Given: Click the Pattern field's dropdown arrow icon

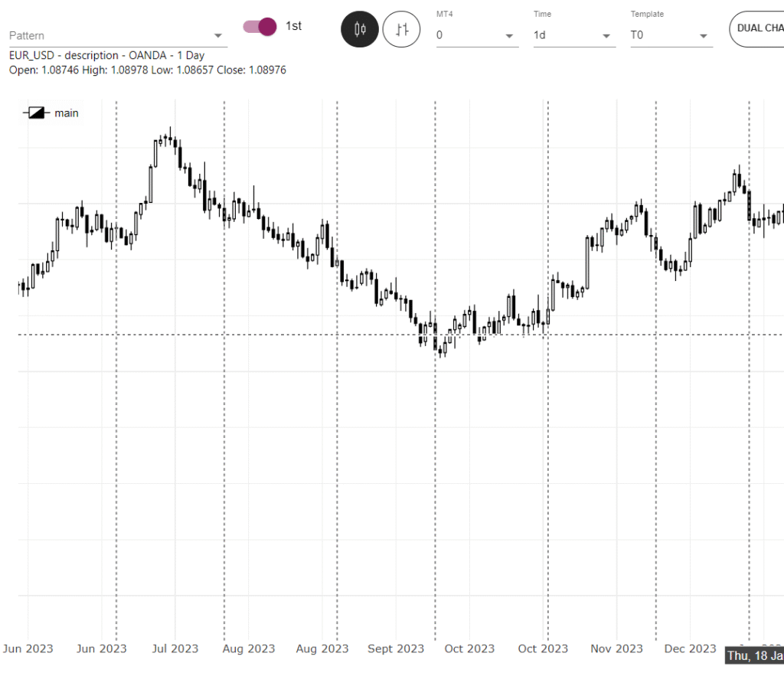Looking at the screenshot, I should (x=218, y=35).
